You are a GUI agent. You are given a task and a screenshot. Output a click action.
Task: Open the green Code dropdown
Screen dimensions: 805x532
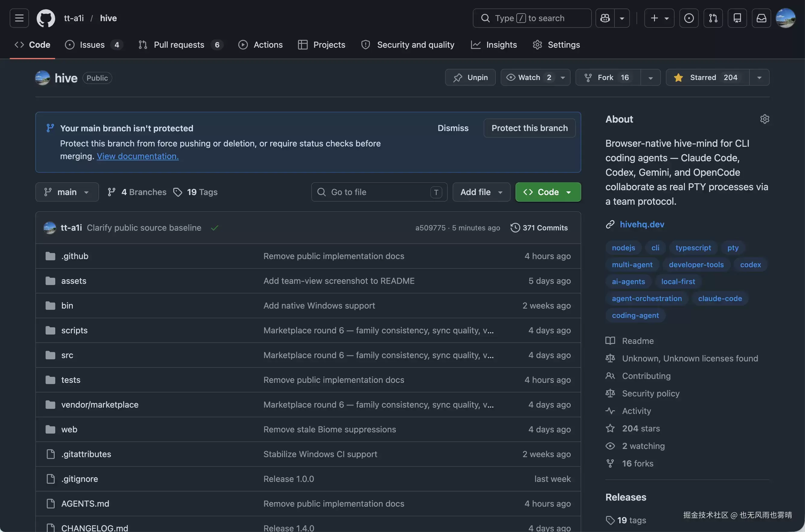coord(548,192)
